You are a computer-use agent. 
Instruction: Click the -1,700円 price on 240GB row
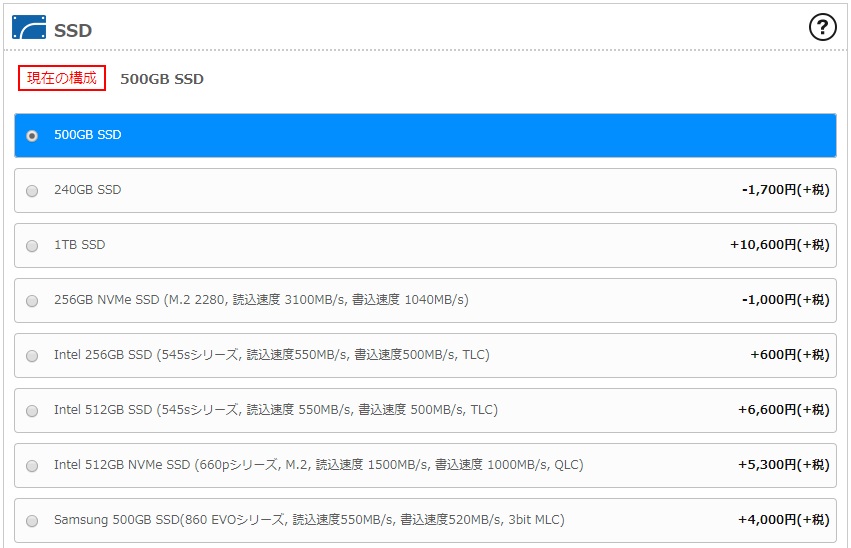pos(785,190)
